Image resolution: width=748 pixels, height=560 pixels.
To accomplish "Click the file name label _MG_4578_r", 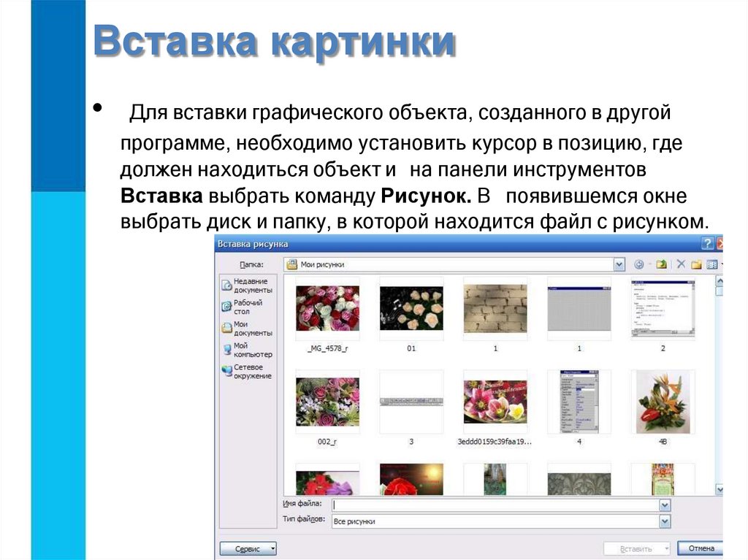I will click(328, 349).
